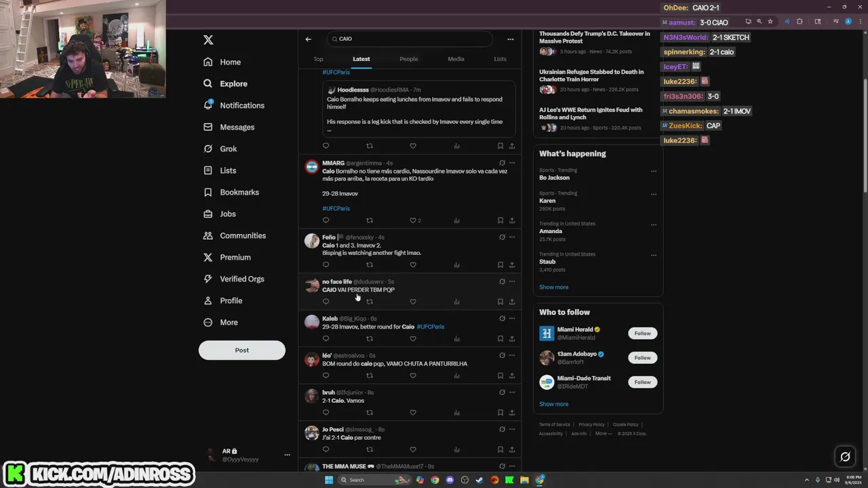The width and height of the screenshot is (868, 488).
Task: Open more options on Feño tweet
Action: (x=512, y=237)
